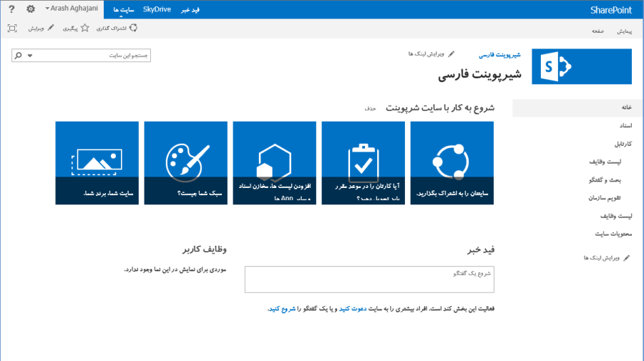Viewport: 644px width, 361px height.
Task: Expand the search scope dropdown arrow
Action: (x=30, y=55)
